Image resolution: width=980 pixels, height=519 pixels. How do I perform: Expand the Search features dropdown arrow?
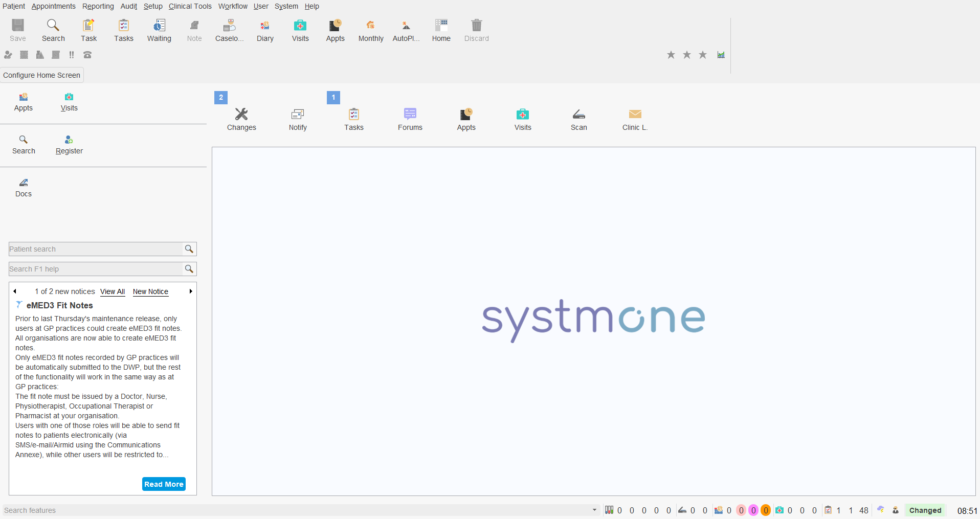click(594, 510)
